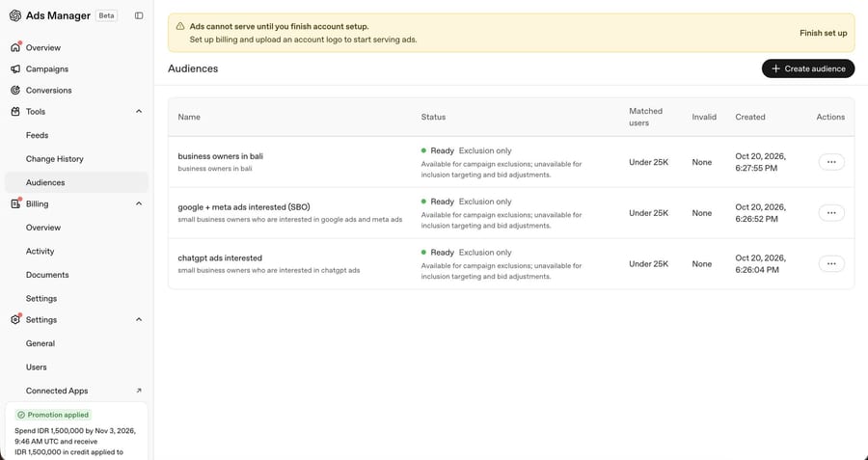This screenshot has height=460, width=868.
Task: Click the Audiences page heading
Action: [193, 68]
